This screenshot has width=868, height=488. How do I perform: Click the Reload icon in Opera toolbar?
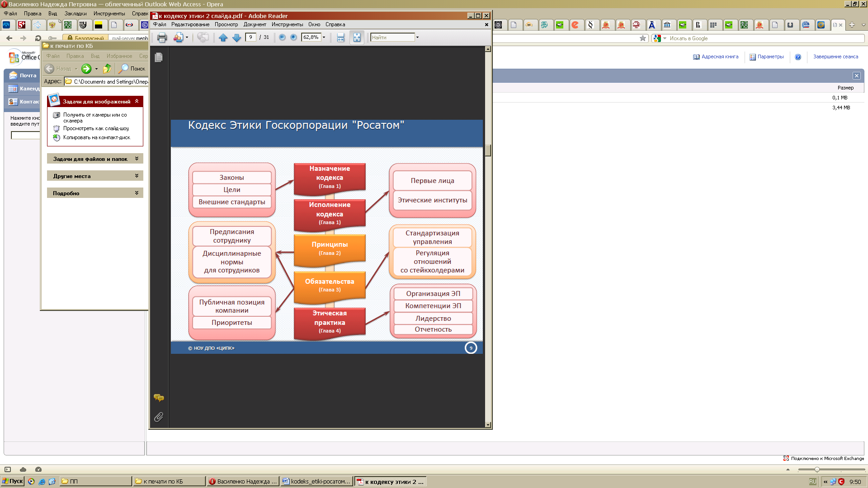click(x=38, y=38)
